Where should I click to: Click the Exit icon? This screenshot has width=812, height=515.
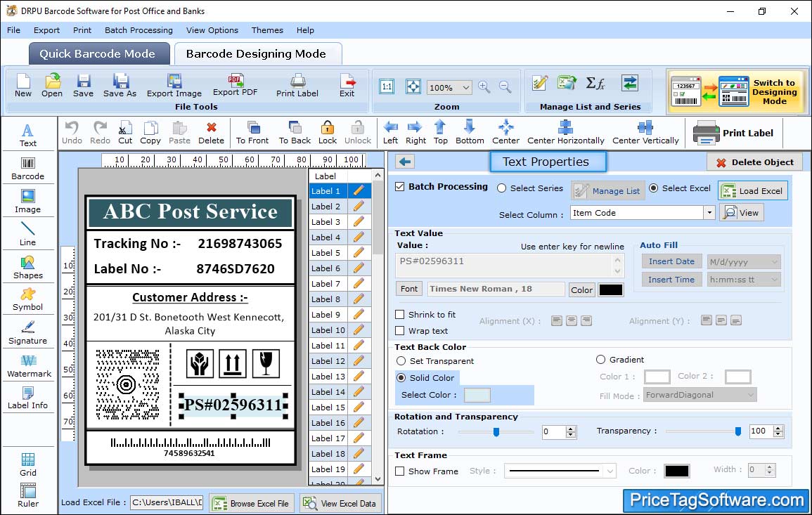pos(347,86)
